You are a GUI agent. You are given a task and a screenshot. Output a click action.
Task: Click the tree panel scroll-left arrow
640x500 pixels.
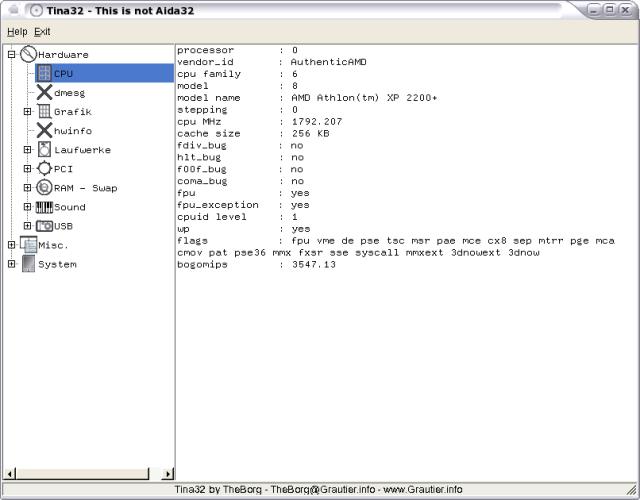click(10, 474)
